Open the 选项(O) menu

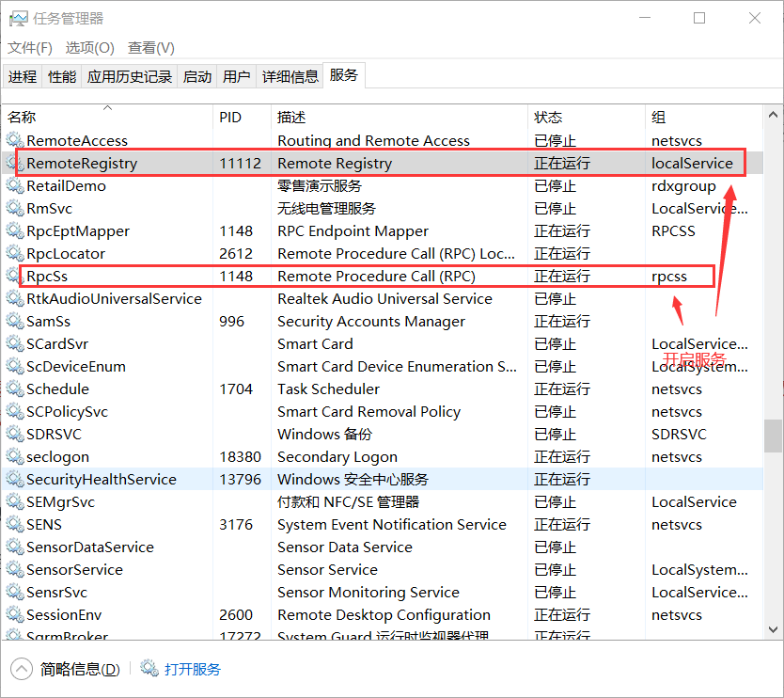89,48
